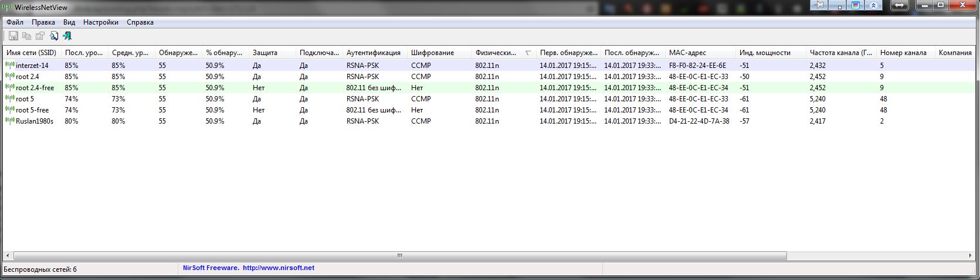The height and width of the screenshot is (280, 980).
Task: Click the status bar text Беспроводных сетей: 6
Action: (40, 269)
